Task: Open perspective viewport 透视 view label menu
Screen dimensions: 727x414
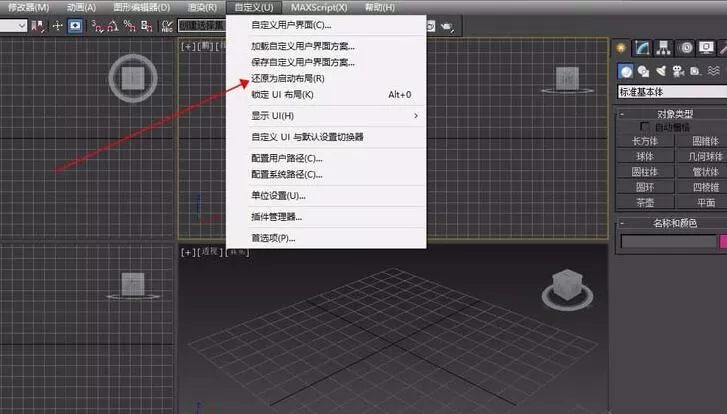Action: tap(210, 252)
